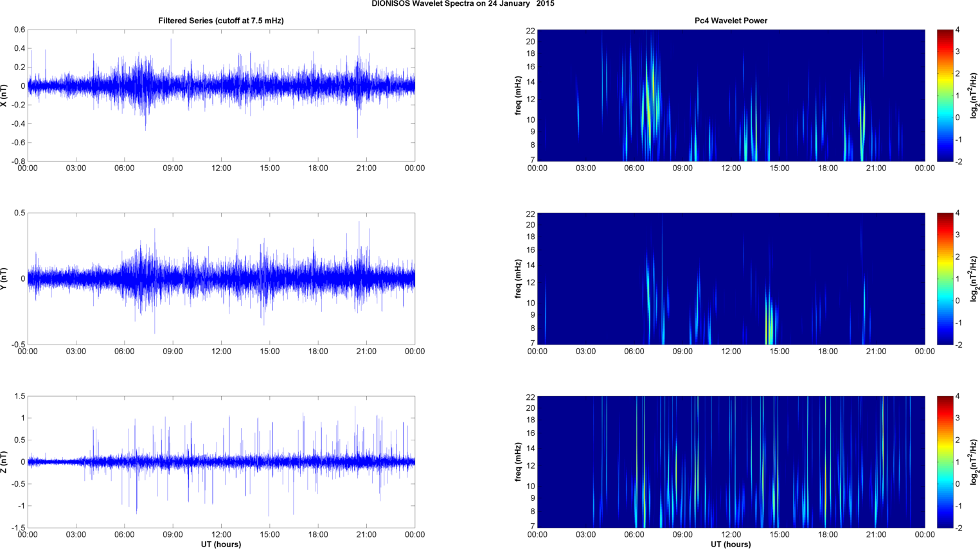Click the colorbar beside the X wavelet spectrum

pyautogui.click(x=945, y=95)
